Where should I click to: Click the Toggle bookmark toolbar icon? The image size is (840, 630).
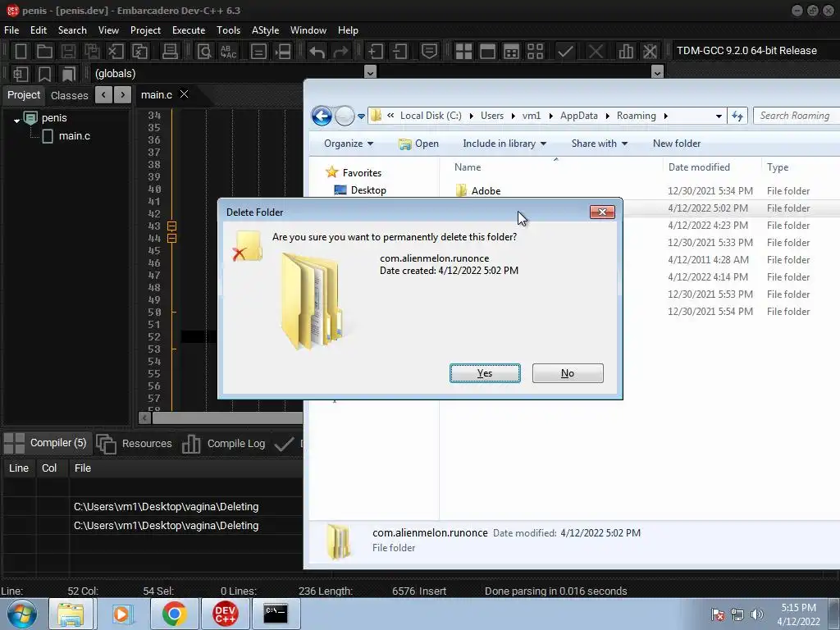pyautogui.click(x=44, y=73)
